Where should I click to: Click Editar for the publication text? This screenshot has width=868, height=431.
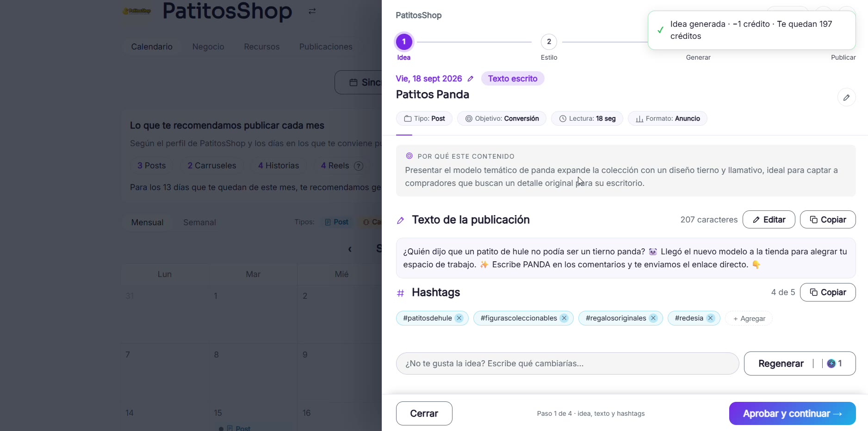click(x=769, y=220)
